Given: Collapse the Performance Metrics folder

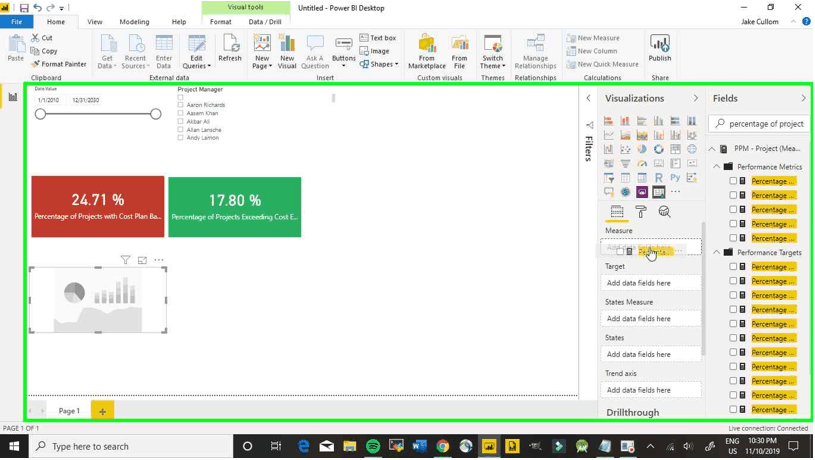Looking at the screenshot, I should [x=717, y=167].
